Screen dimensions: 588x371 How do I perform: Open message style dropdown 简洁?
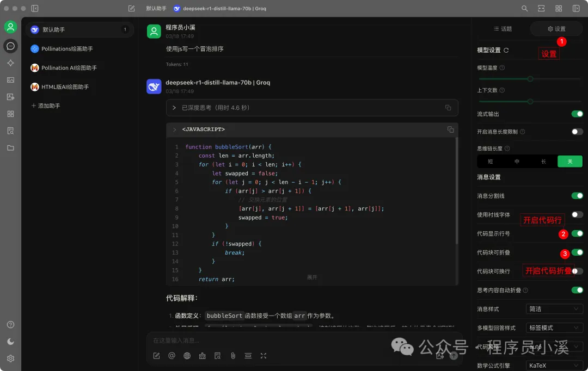point(554,309)
